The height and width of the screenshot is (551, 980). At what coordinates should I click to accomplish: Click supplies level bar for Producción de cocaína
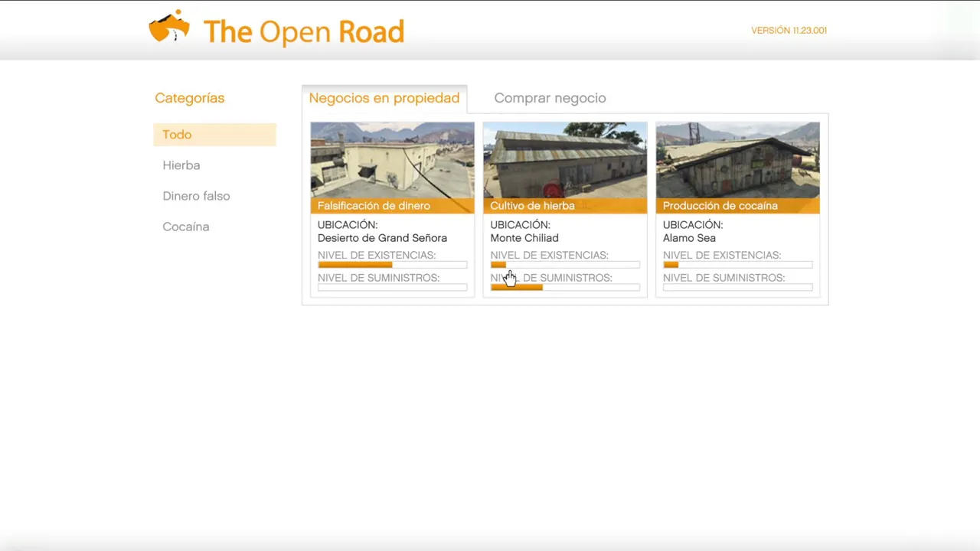(x=737, y=288)
